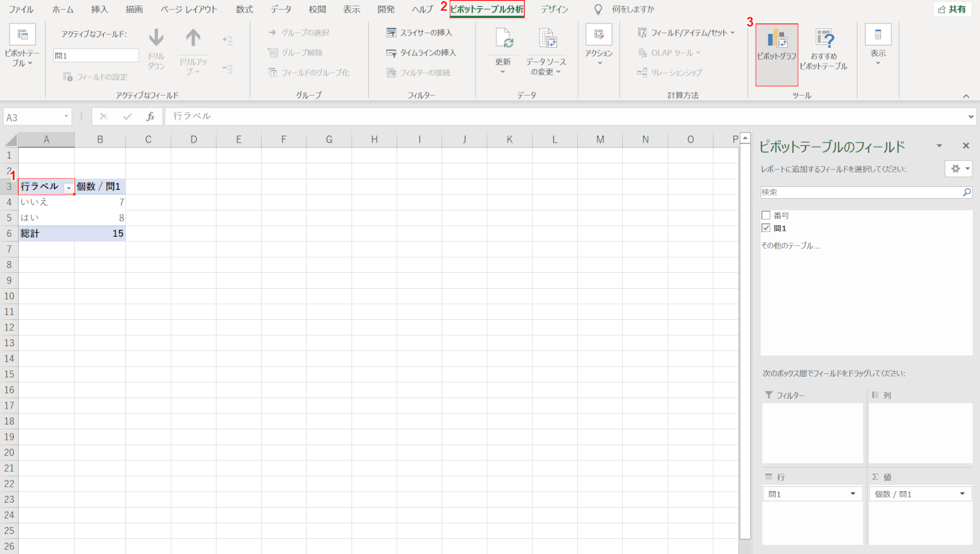Click その他のテーブル... link
The width and height of the screenshot is (980, 554).
pyautogui.click(x=791, y=246)
